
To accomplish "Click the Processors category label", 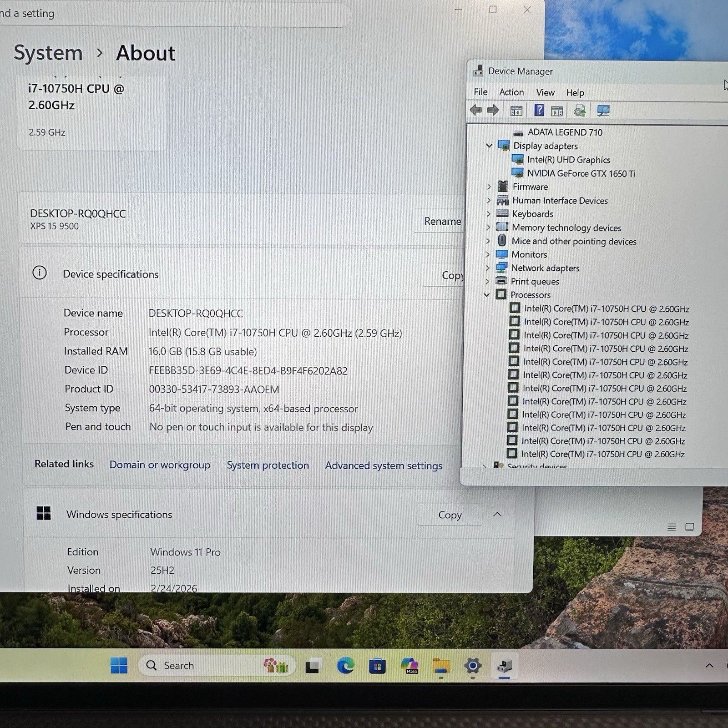I will [531, 295].
